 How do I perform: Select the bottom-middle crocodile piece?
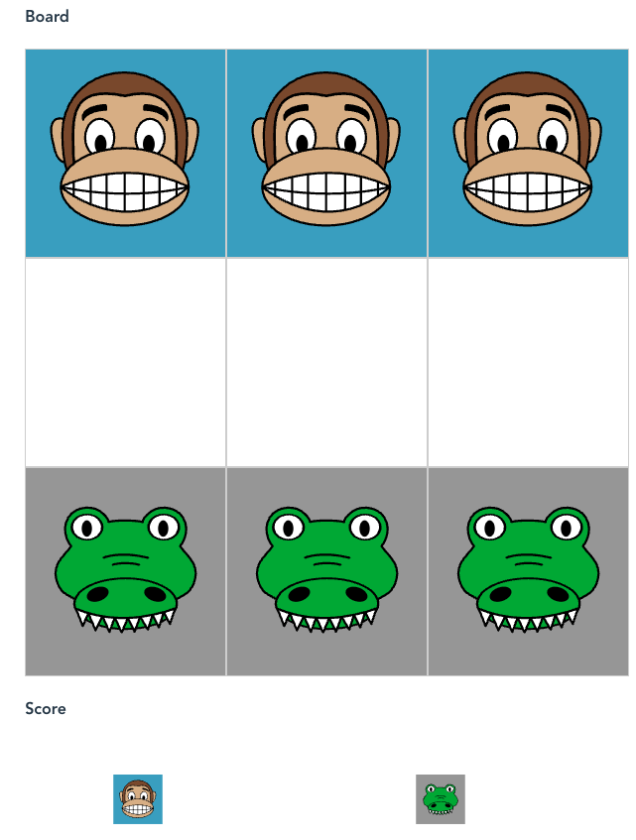pyautogui.click(x=326, y=570)
